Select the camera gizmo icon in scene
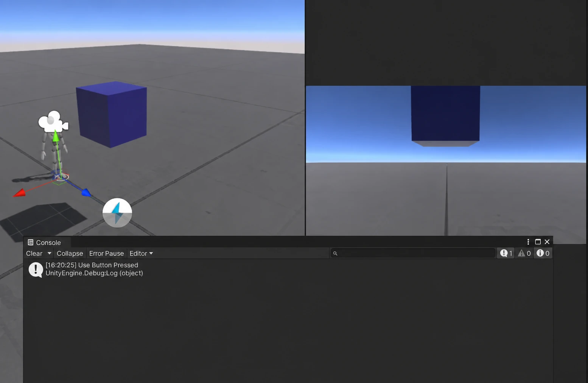The image size is (588, 383). (x=53, y=121)
